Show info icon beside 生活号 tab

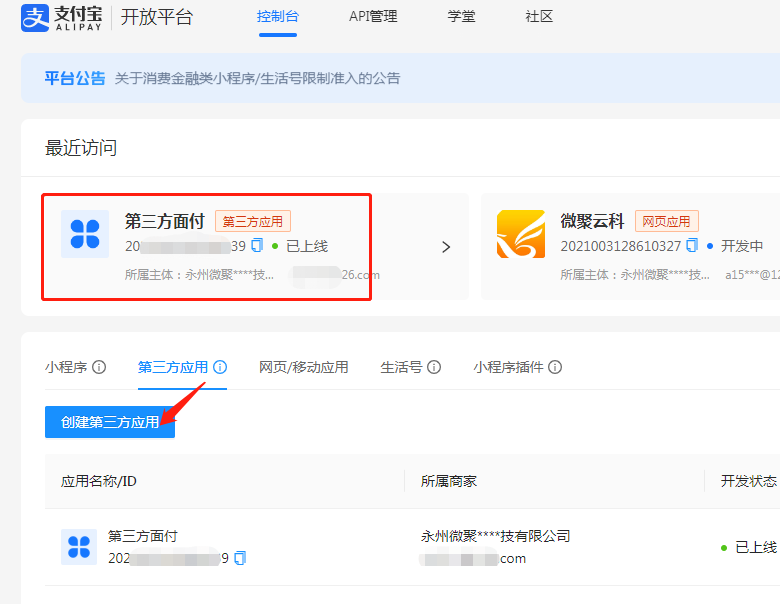[x=434, y=367]
